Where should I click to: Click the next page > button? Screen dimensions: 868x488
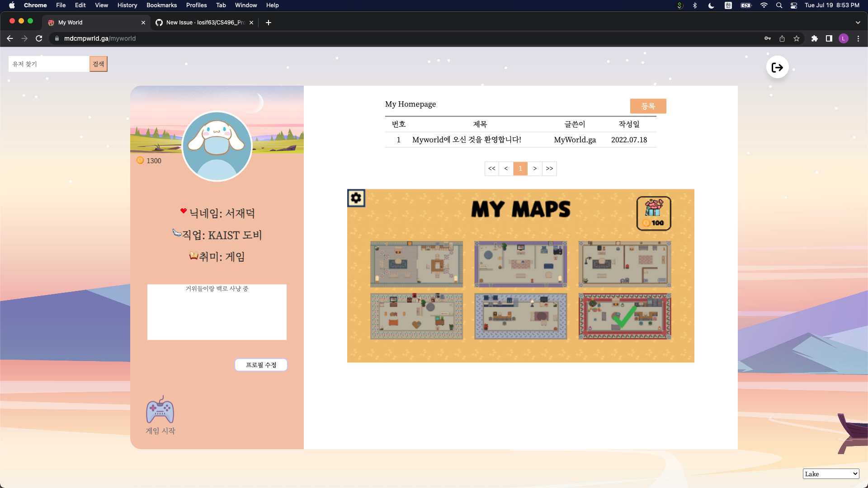point(535,169)
